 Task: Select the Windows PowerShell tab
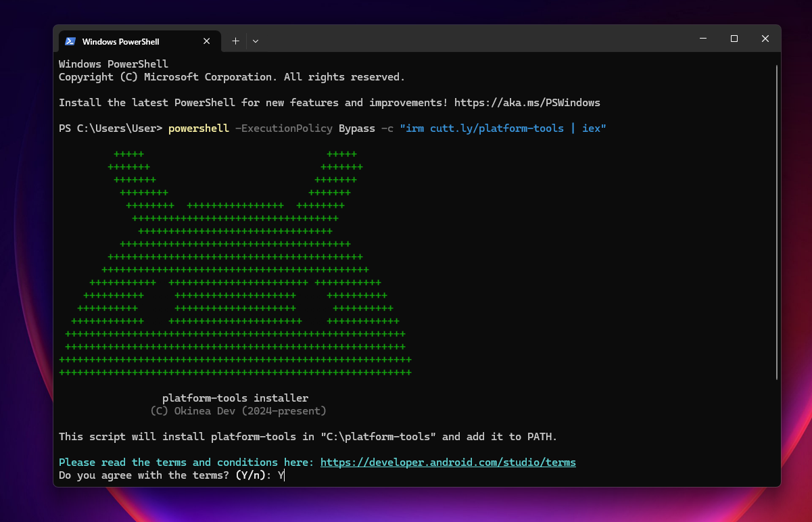tap(120, 41)
